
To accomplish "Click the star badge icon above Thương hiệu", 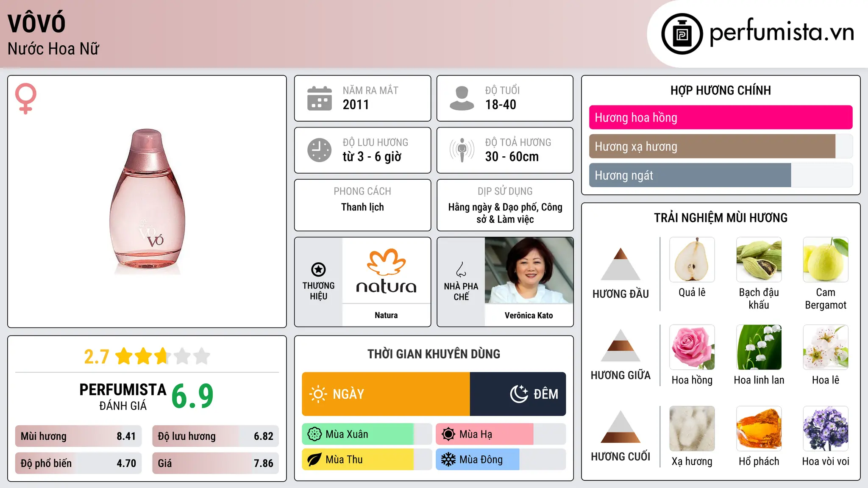I will pyautogui.click(x=319, y=269).
